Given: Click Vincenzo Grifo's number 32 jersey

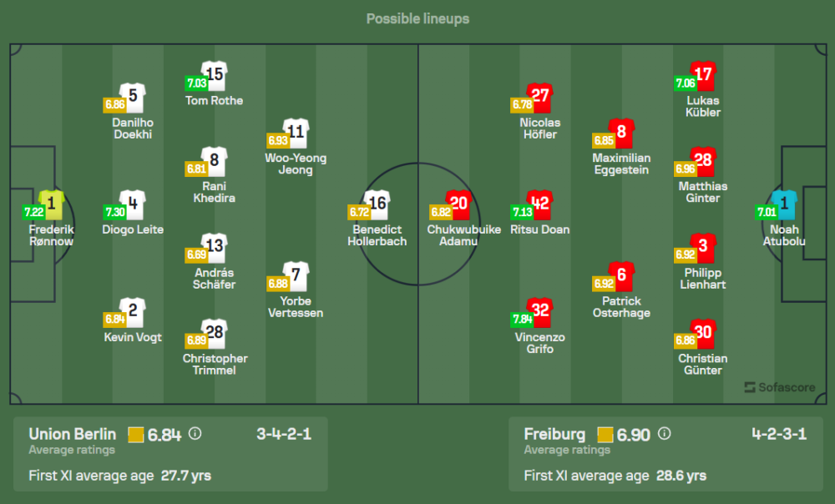Looking at the screenshot, I should click(x=540, y=312).
